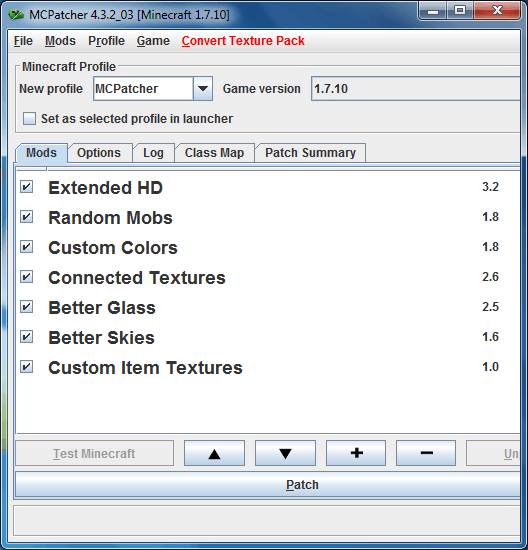Click version 2.6 of Connected Textures
The width and height of the screenshot is (528, 550).
click(490, 277)
